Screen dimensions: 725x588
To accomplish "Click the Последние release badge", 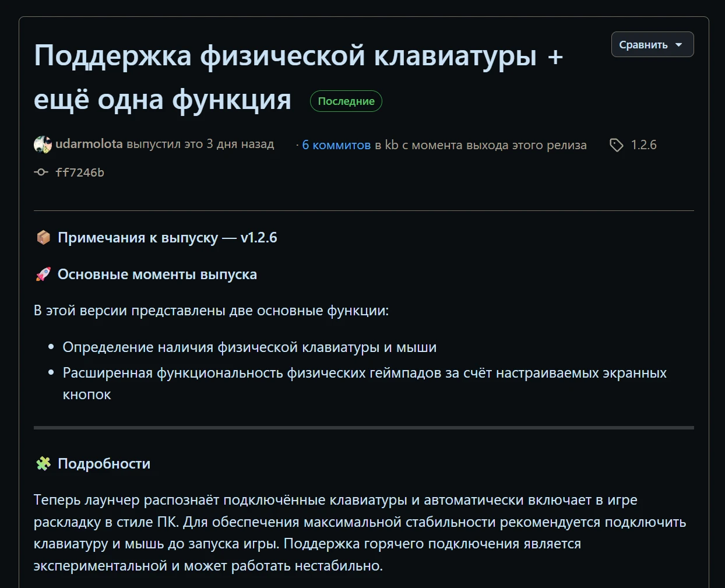I will pos(346,101).
